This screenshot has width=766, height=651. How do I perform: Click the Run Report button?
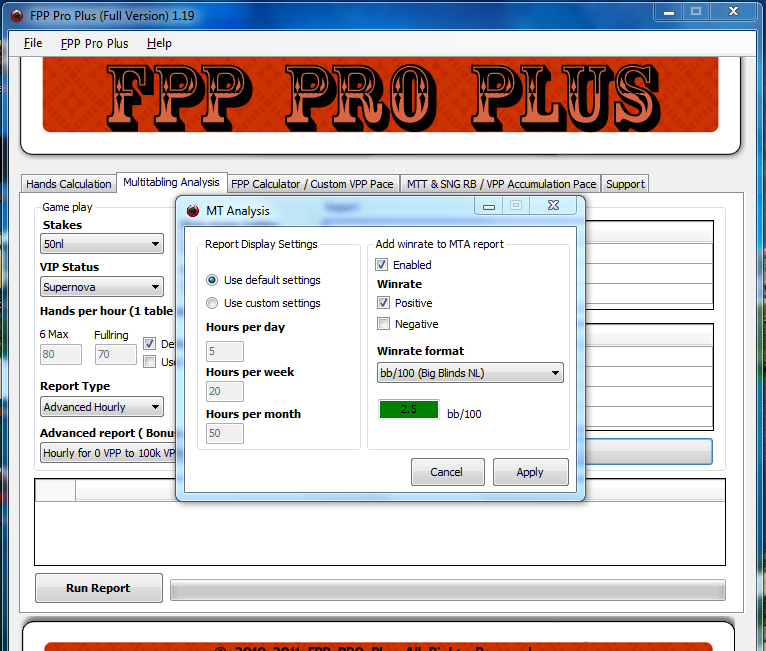(x=99, y=588)
